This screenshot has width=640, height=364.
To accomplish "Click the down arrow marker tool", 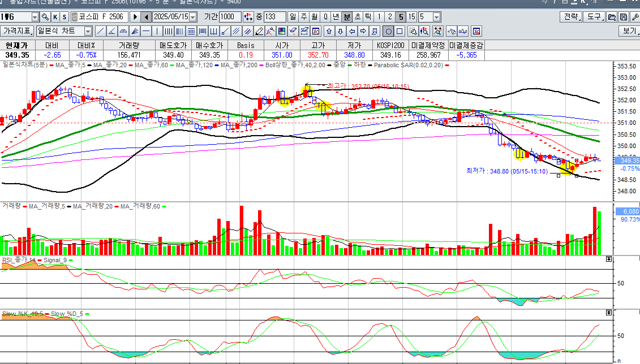I will coord(341,31).
